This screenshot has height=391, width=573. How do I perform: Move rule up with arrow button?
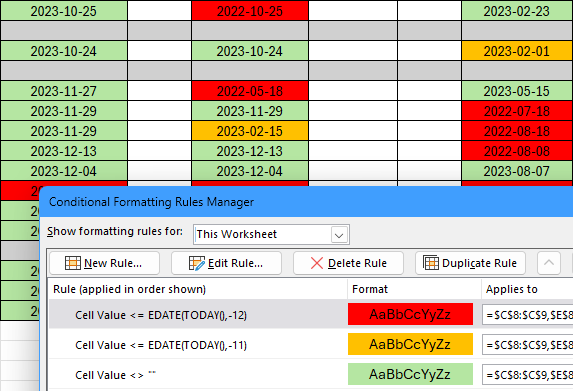tap(549, 263)
